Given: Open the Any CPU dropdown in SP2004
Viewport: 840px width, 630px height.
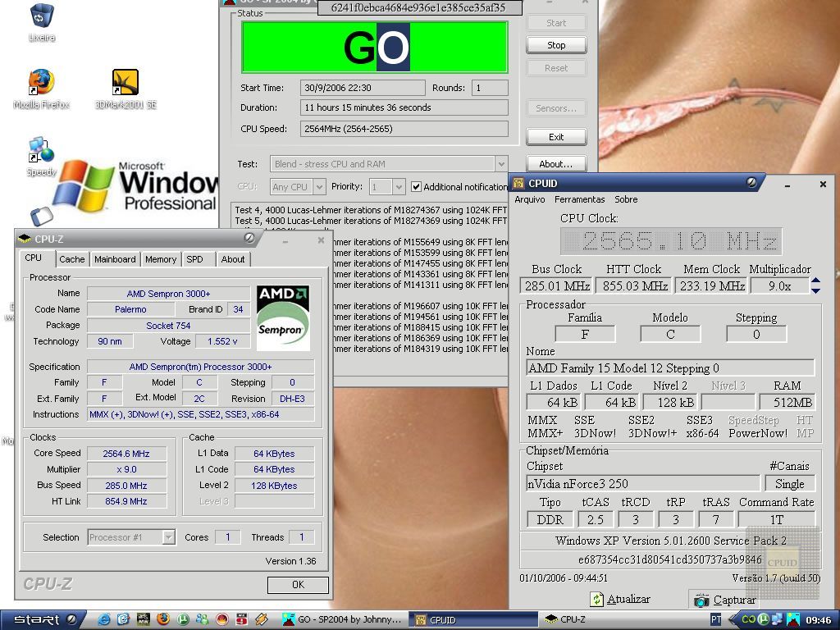Looking at the screenshot, I should (x=319, y=186).
